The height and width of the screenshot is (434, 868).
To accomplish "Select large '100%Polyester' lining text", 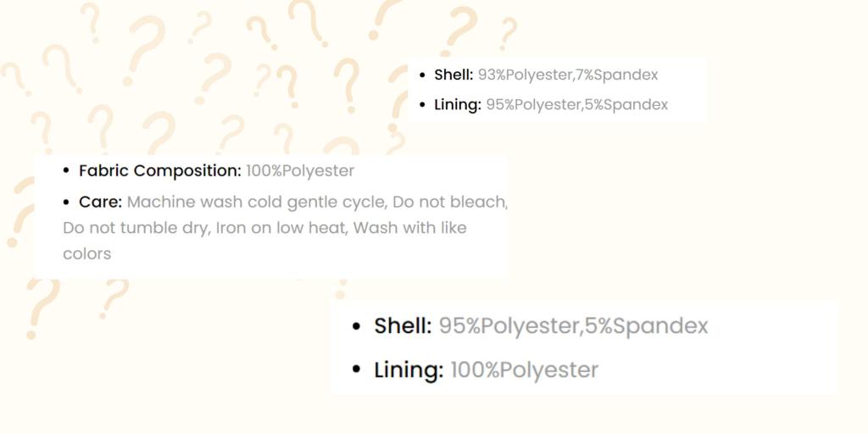I will [x=525, y=370].
